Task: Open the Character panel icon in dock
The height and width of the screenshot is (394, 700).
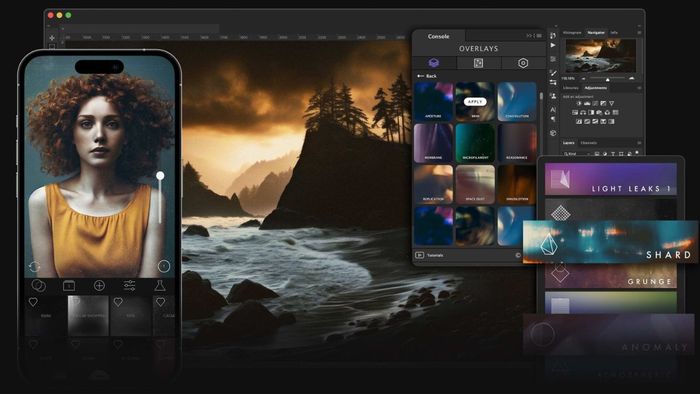Action: point(553,109)
